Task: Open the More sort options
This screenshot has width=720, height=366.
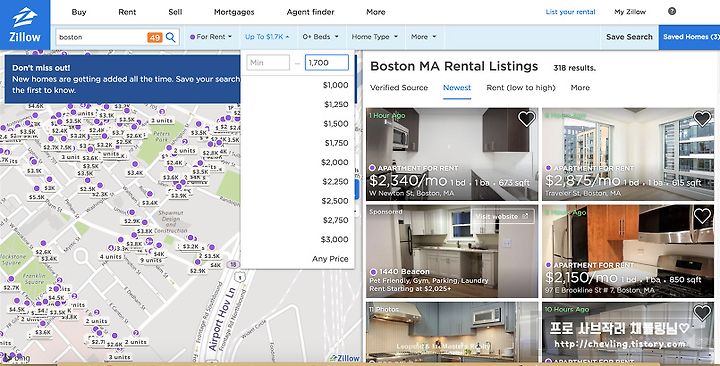Action: point(580,87)
